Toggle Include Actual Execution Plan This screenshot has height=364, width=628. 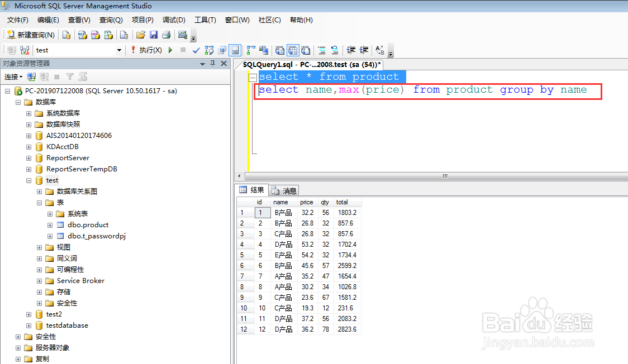tap(251, 50)
